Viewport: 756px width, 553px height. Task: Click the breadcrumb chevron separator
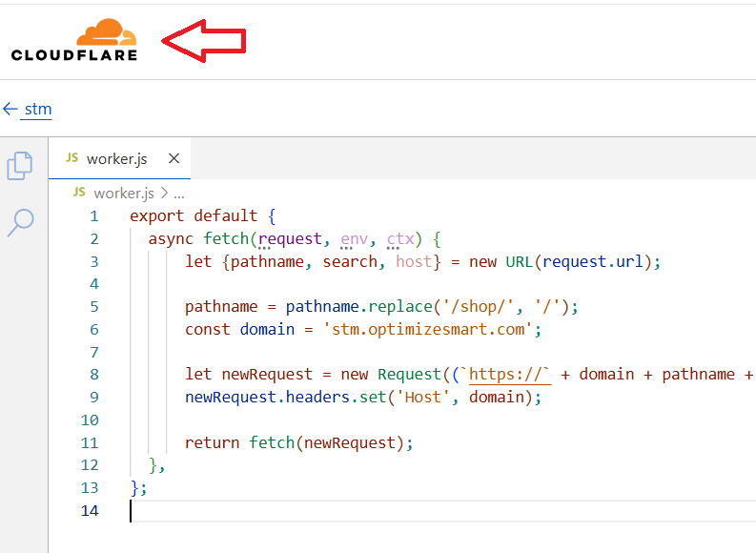tap(164, 193)
